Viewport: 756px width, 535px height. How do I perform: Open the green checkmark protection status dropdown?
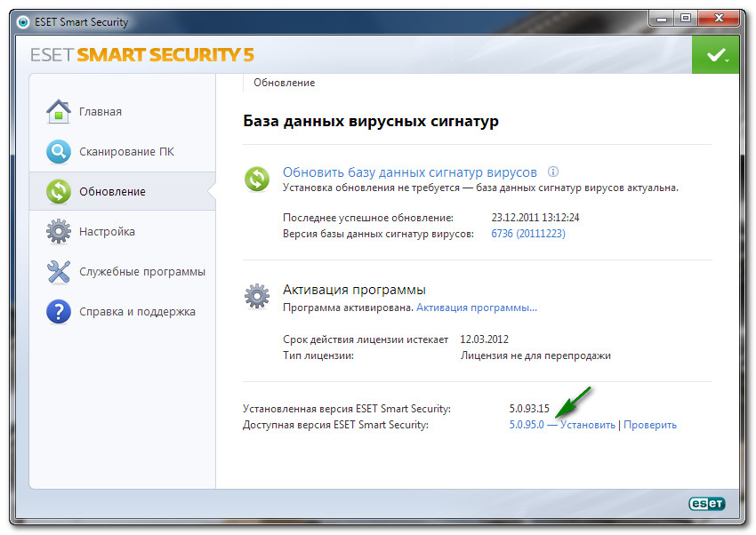tap(715, 55)
